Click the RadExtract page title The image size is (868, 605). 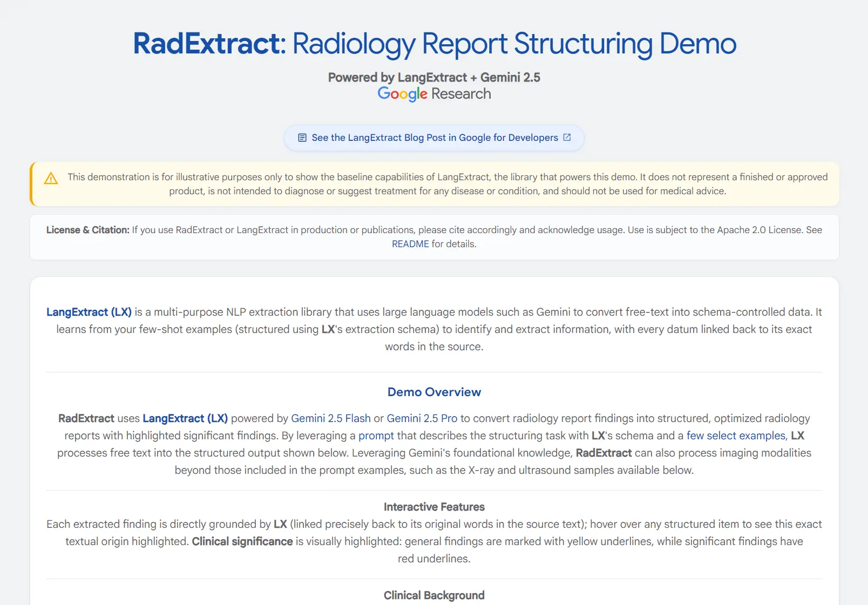tap(434, 43)
